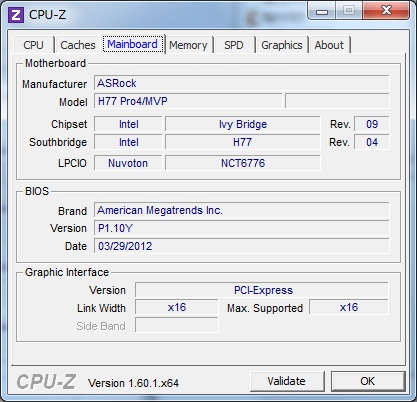
Task: Click the Intel value in Chipset row
Action: point(128,124)
